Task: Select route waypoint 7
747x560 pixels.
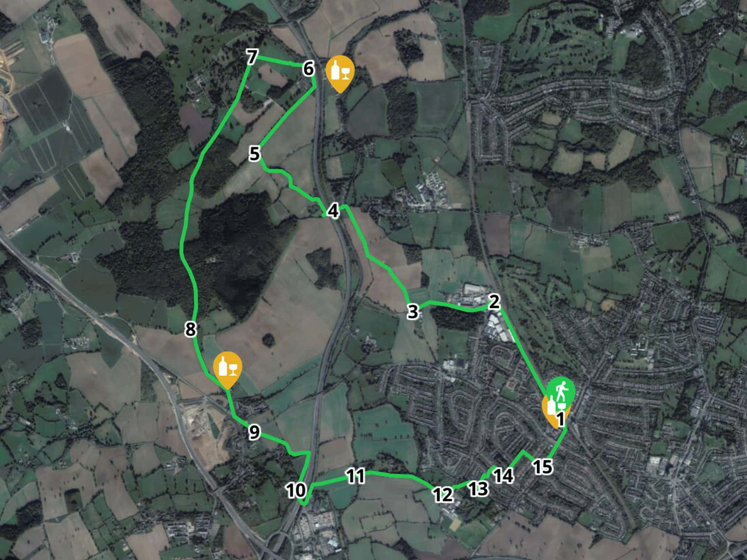Action: (x=251, y=57)
